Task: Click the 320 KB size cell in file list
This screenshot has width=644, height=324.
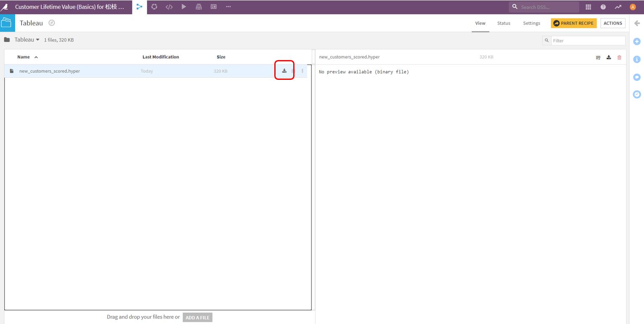Action: click(x=220, y=71)
